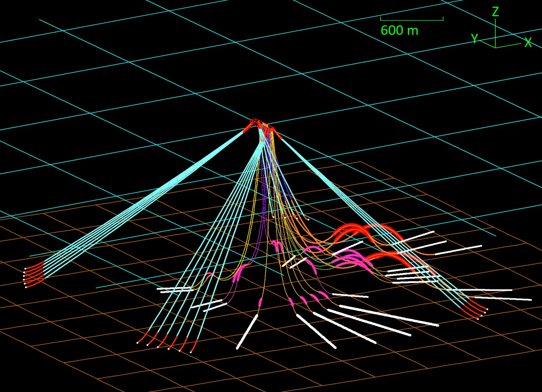Select the Y axis label
Viewport: 542px width, 392px height.
click(475, 38)
